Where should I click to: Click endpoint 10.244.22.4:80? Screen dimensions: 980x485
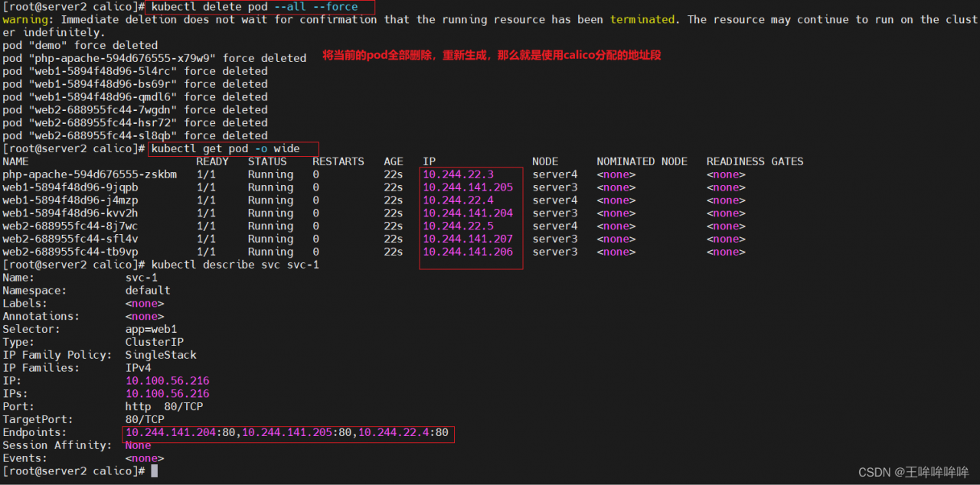[403, 432]
